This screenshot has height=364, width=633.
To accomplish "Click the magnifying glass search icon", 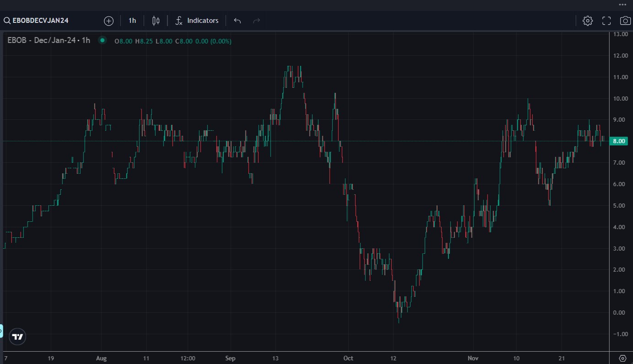I will click(7, 21).
